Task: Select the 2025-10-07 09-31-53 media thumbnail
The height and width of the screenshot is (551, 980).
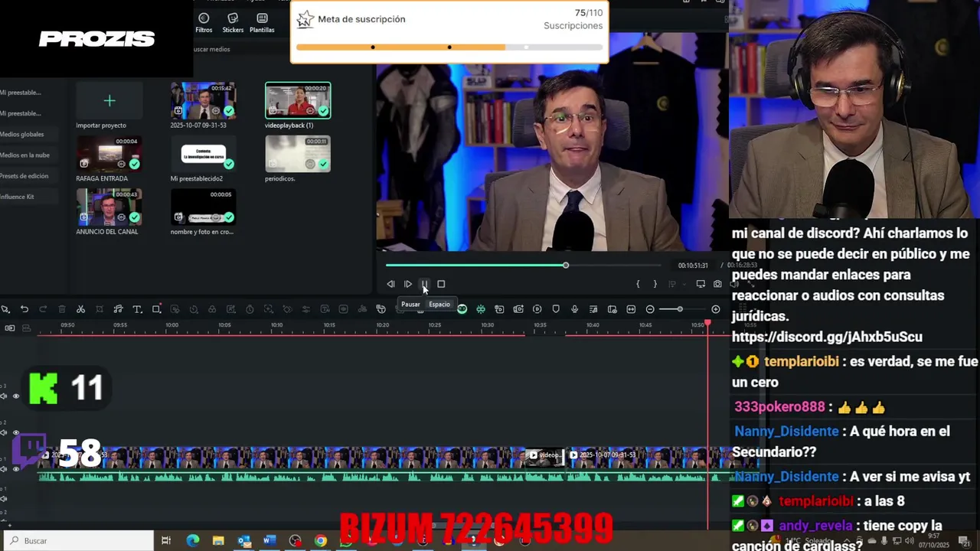Action: (x=203, y=101)
